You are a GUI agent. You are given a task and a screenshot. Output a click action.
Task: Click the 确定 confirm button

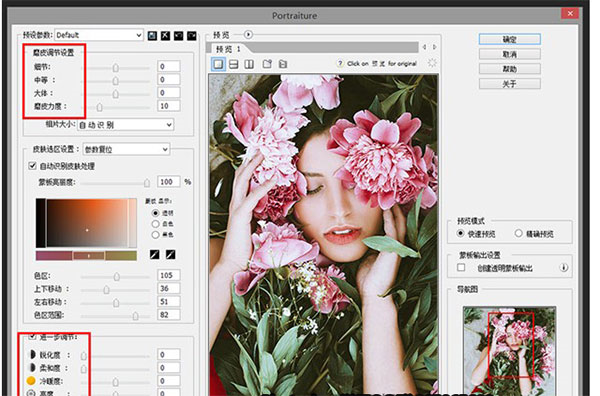point(510,39)
